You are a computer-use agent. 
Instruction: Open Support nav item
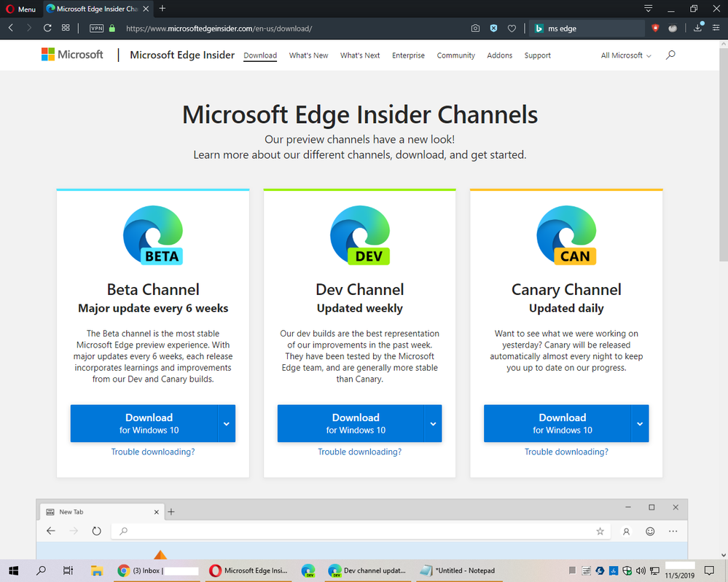click(x=538, y=55)
